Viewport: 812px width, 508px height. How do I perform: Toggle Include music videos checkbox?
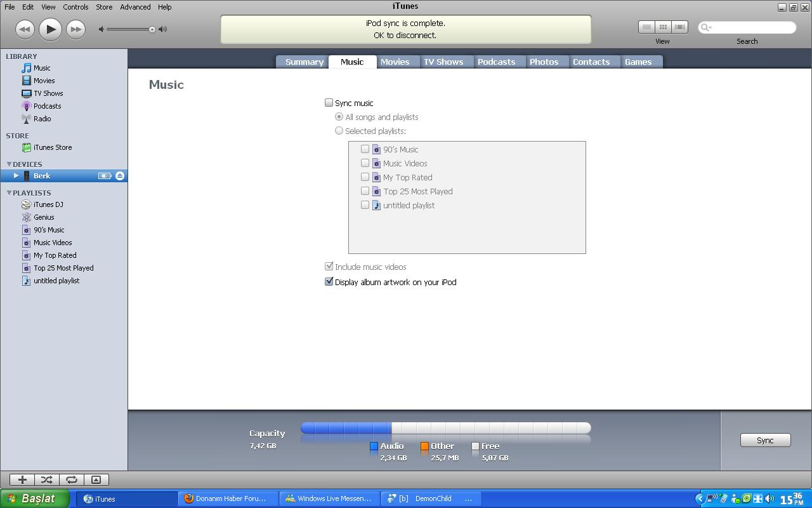coord(329,267)
